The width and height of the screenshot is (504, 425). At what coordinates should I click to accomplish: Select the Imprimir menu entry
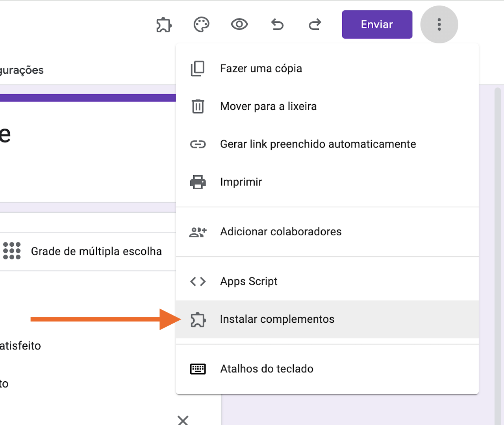[241, 182]
